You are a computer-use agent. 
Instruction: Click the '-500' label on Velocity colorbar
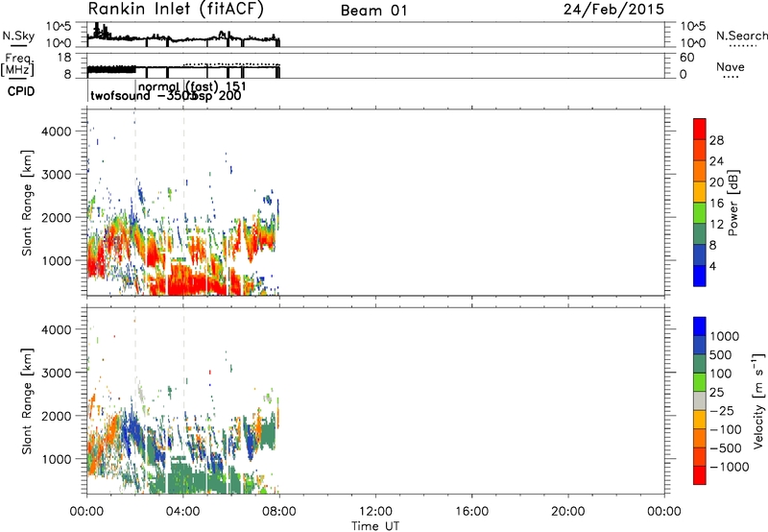726,448
